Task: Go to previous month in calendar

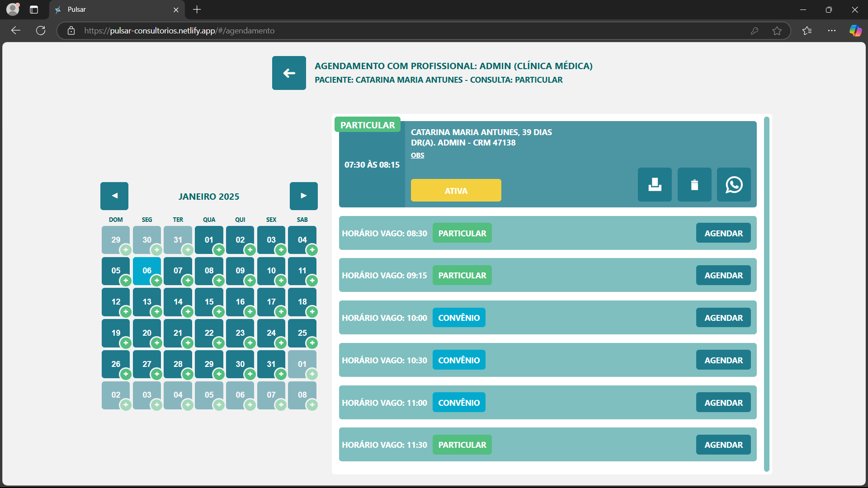Action: pyautogui.click(x=114, y=196)
